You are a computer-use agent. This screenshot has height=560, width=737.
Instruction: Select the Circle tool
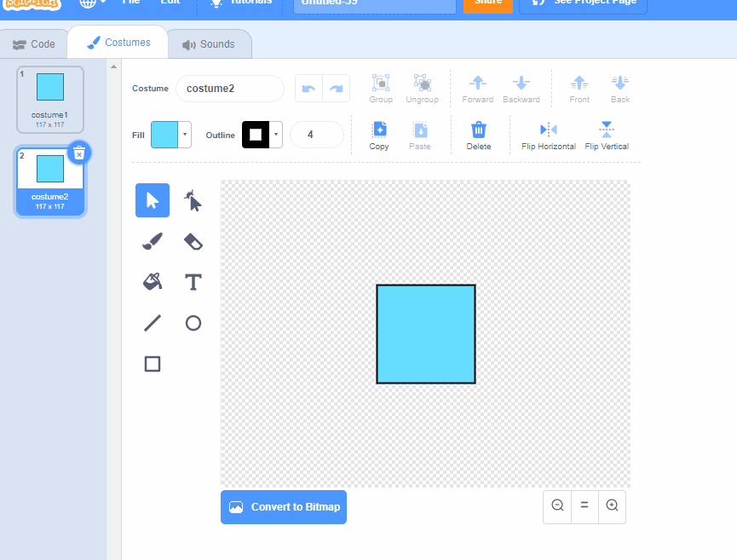[x=193, y=323]
